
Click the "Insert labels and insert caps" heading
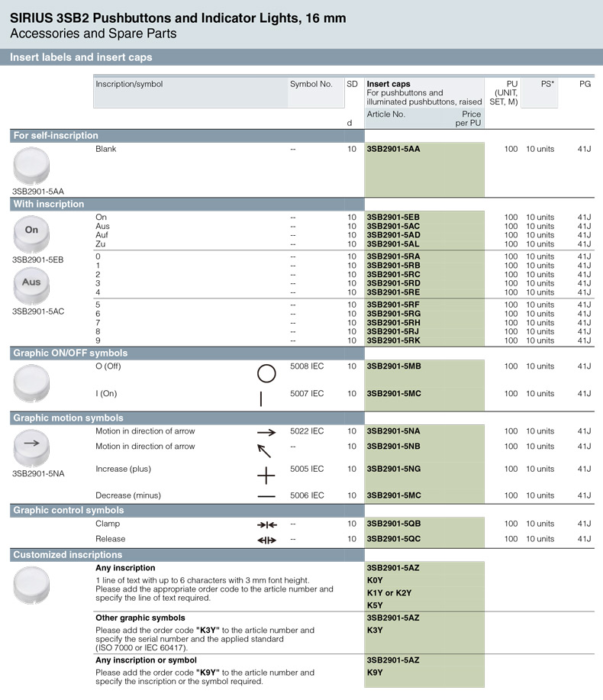[81, 57]
